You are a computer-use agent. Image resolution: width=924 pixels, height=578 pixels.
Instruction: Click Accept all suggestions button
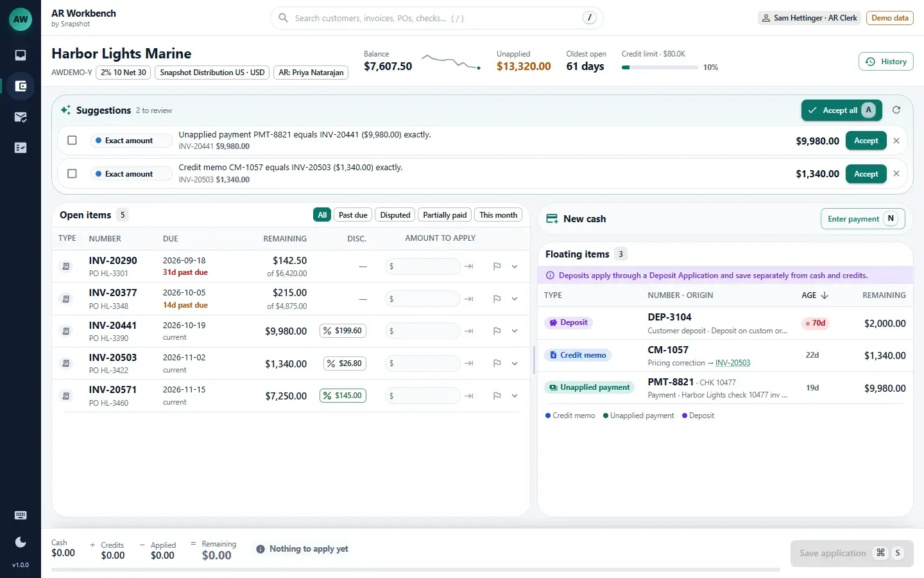(x=841, y=110)
